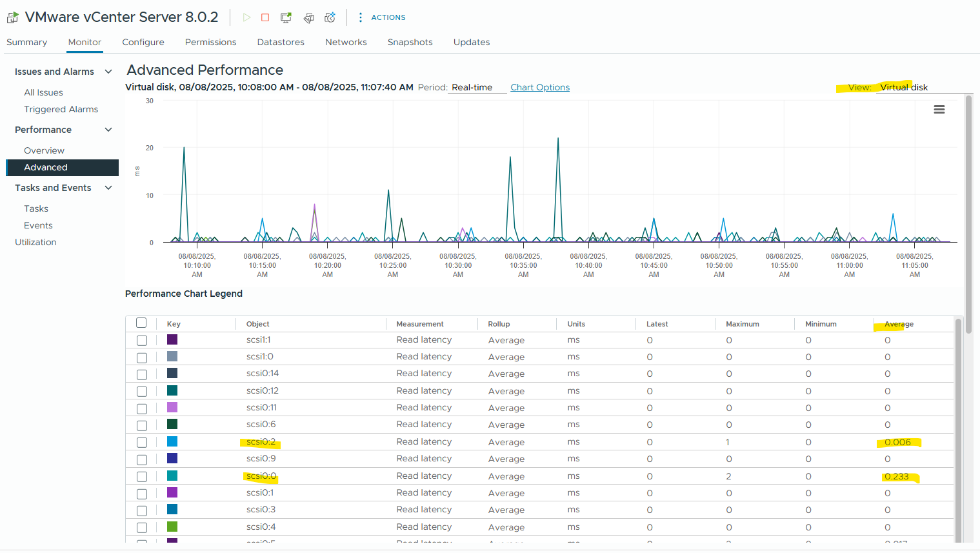Click the Edit Settings icon
The image size is (980, 553).
(x=309, y=17)
